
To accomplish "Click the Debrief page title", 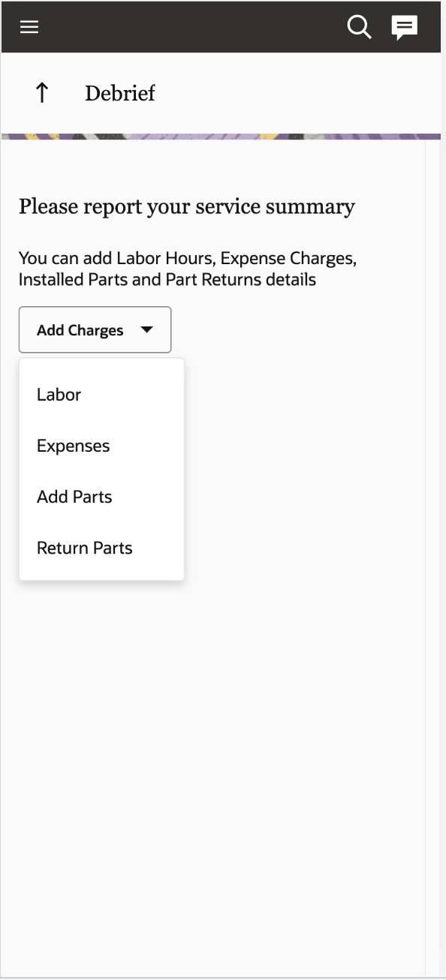I will pyautogui.click(x=120, y=94).
